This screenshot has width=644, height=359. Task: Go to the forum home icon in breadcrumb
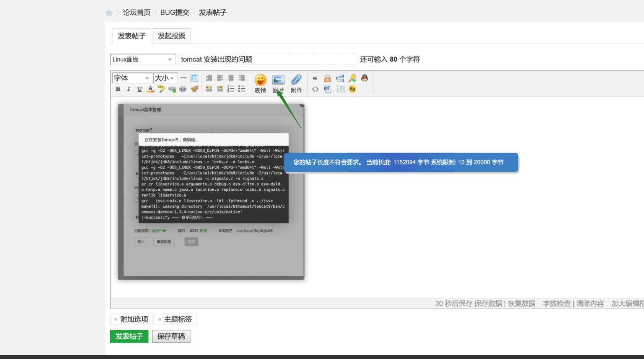pos(109,13)
